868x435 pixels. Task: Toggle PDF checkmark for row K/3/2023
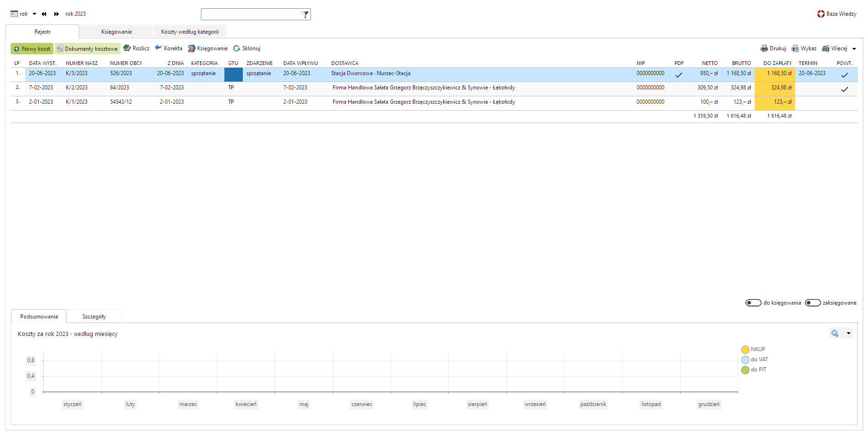(x=679, y=75)
